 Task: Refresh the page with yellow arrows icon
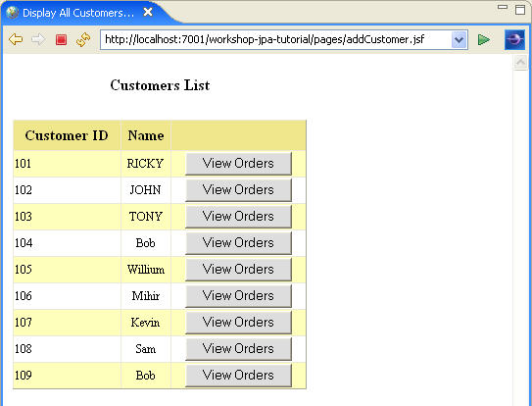[x=83, y=40]
